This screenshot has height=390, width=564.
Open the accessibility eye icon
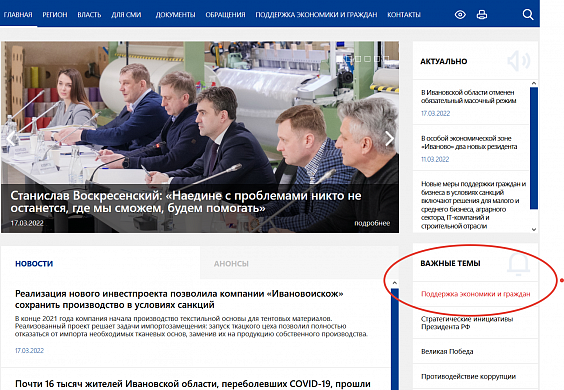(x=460, y=15)
